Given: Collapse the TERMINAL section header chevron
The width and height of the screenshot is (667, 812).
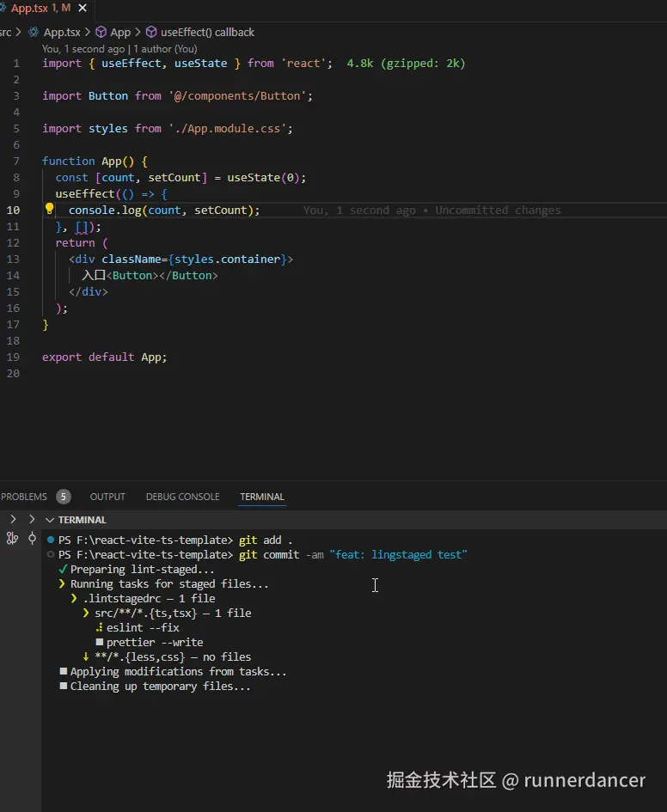Looking at the screenshot, I should (x=50, y=519).
